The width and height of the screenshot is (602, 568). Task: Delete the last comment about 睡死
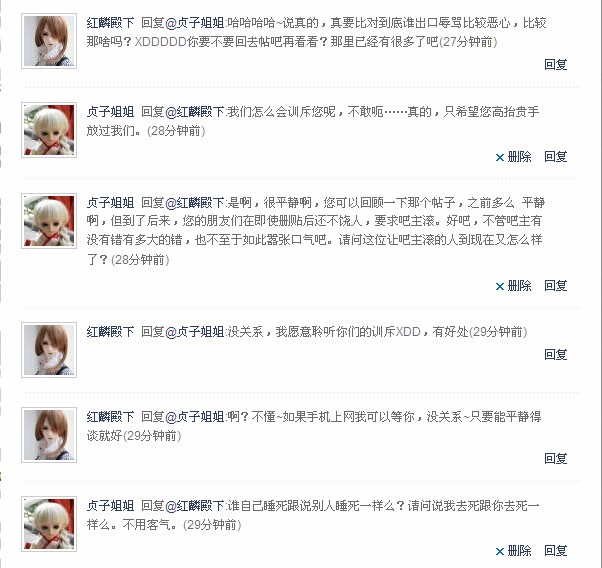point(513,551)
